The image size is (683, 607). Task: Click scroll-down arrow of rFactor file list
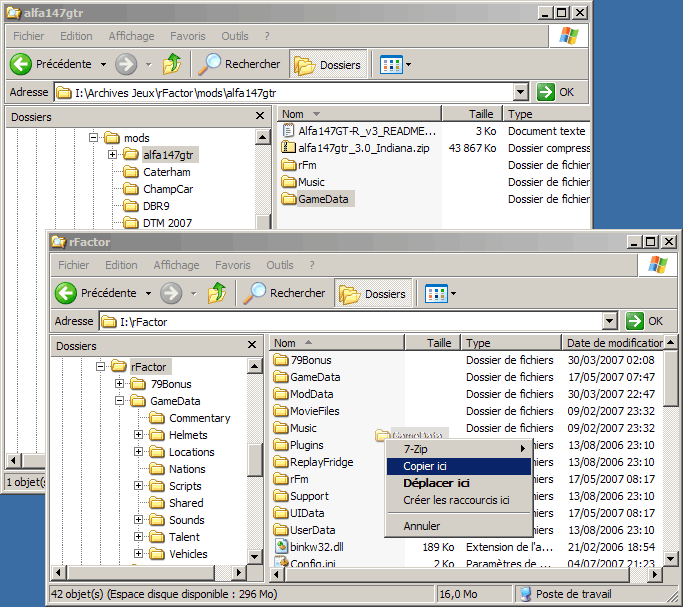click(x=670, y=558)
